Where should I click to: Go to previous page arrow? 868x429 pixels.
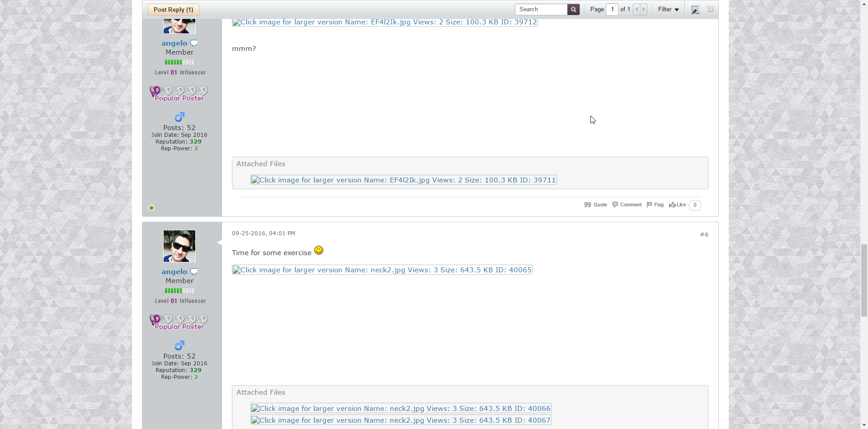coord(637,9)
